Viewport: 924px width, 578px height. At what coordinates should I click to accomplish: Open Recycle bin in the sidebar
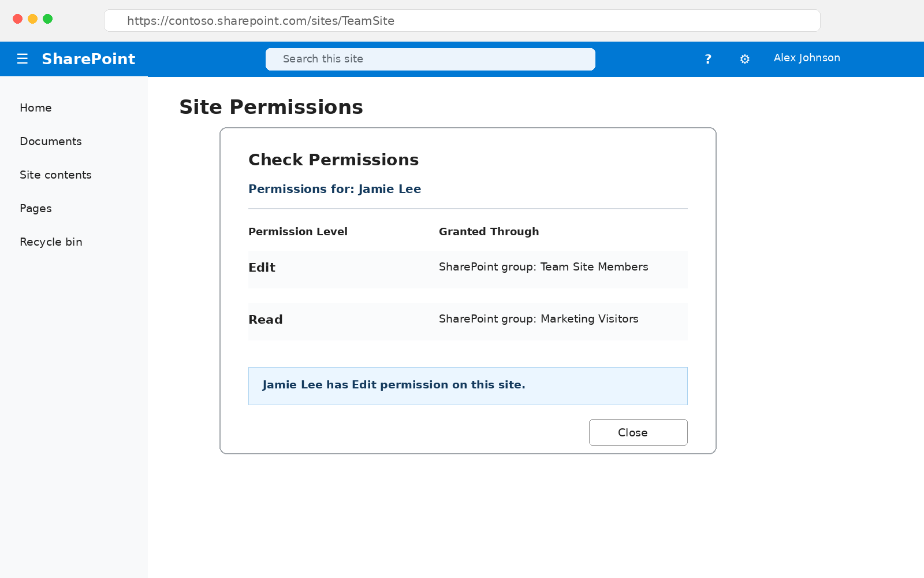click(x=51, y=242)
